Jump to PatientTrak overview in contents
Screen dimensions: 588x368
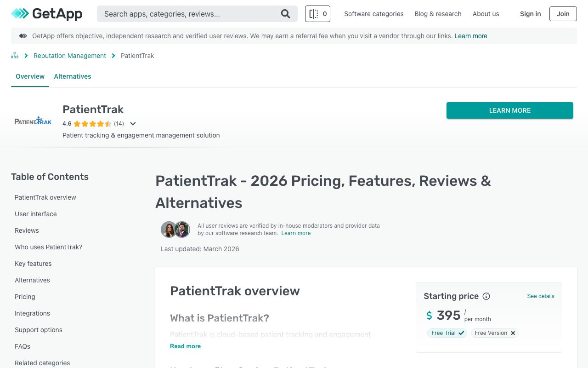coord(45,197)
